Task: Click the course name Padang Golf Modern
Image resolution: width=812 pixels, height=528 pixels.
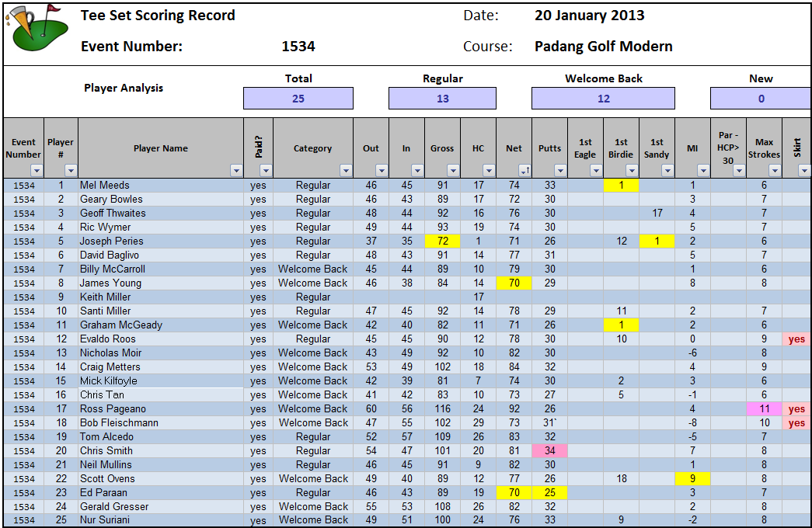Action: pos(603,46)
